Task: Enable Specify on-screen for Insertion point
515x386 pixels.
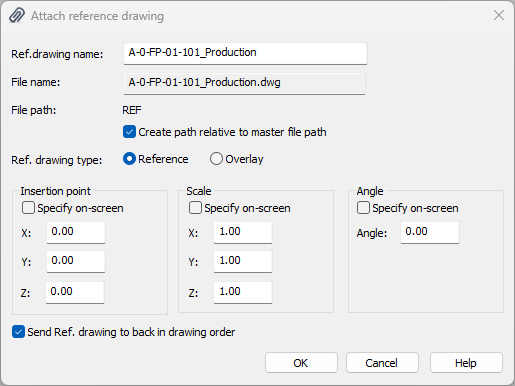Action: (x=28, y=208)
